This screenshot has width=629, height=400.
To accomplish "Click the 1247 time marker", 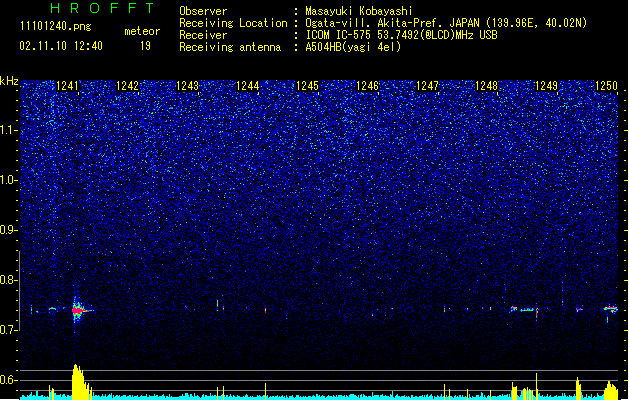I will click(427, 86).
